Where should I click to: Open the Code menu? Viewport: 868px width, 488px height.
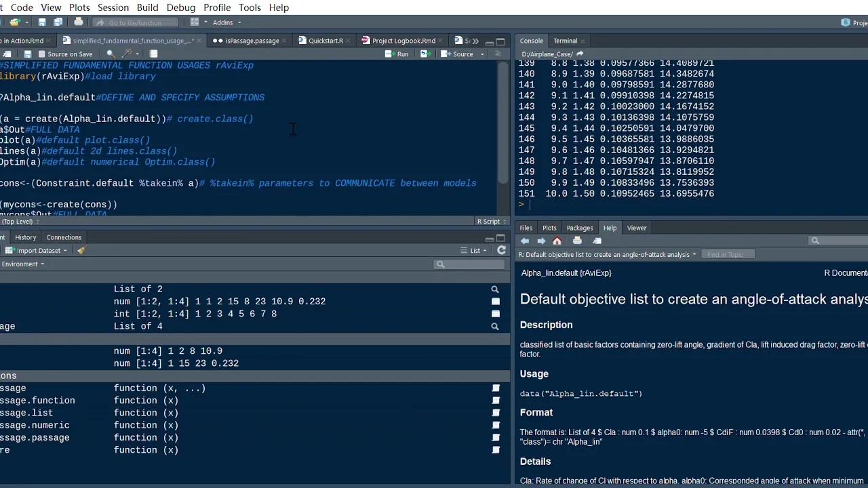(x=22, y=7)
